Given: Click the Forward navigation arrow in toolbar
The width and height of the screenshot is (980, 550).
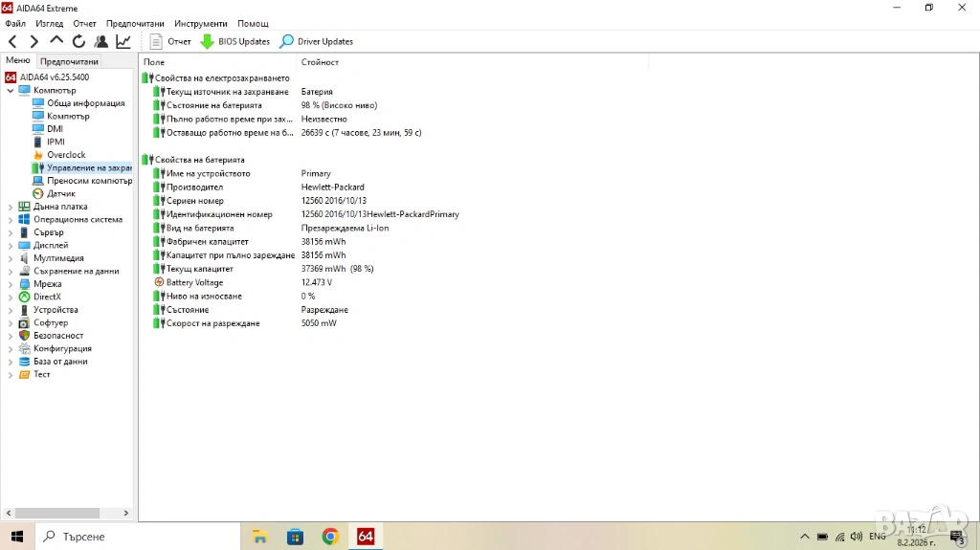Looking at the screenshot, I should (x=34, y=41).
